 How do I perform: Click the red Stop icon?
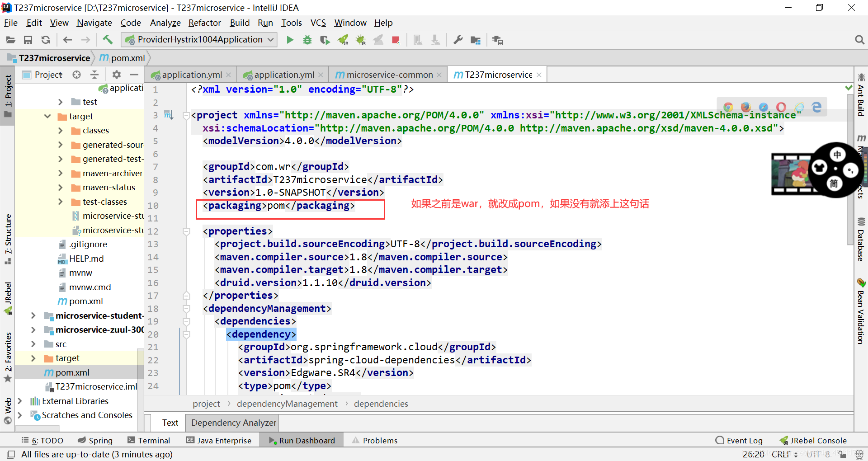click(x=396, y=40)
